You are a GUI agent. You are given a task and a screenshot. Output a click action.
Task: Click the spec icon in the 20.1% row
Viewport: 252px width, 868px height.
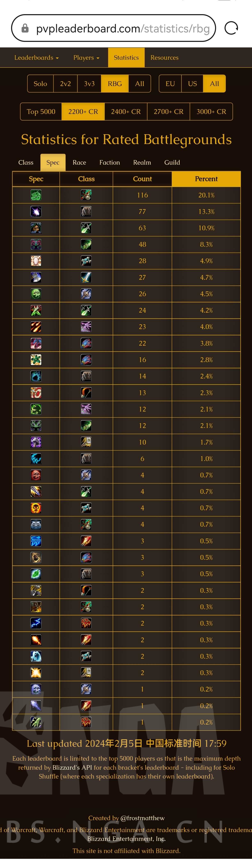click(x=36, y=195)
